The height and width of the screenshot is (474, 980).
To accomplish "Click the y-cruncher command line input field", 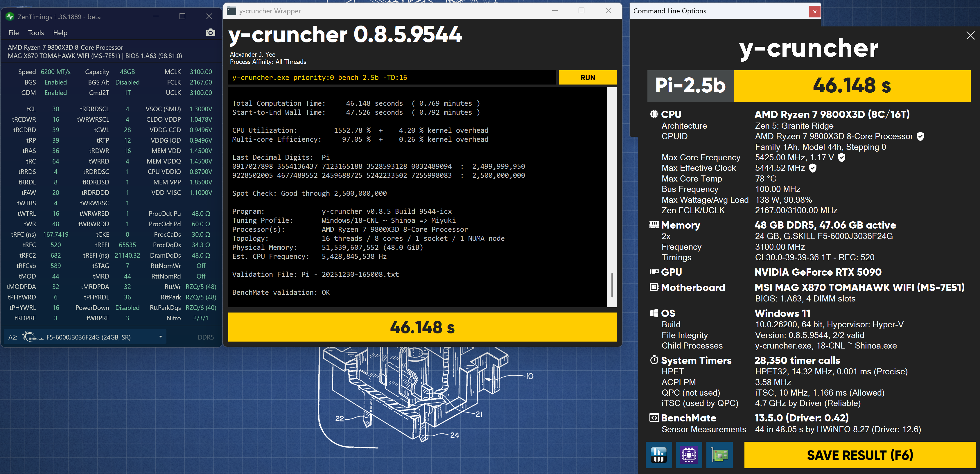I will (x=392, y=78).
